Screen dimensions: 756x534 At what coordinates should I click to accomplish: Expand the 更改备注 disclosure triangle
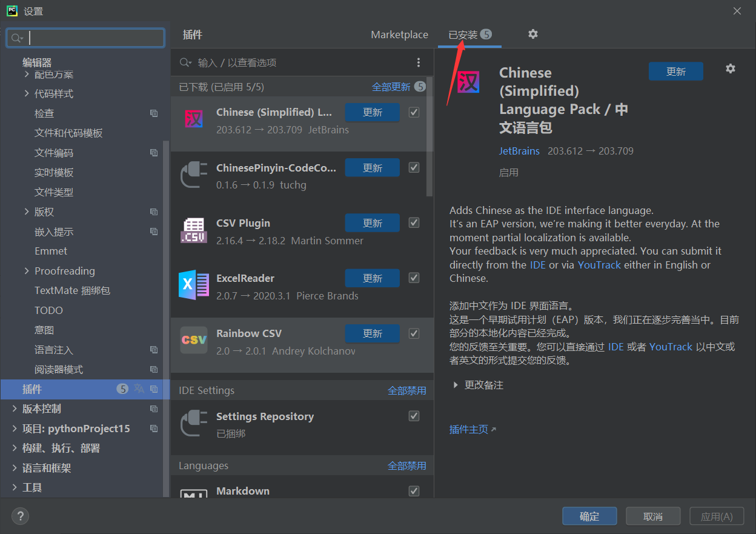pyautogui.click(x=456, y=385)
